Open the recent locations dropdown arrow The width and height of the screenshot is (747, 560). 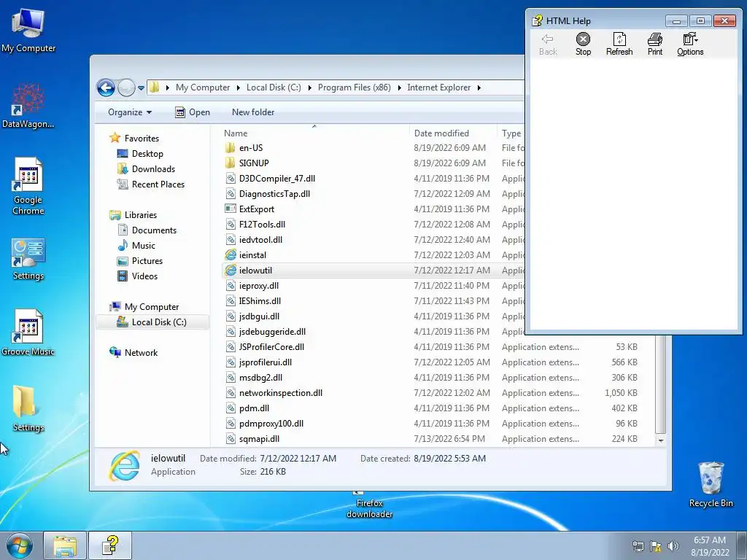click(141, 88)
